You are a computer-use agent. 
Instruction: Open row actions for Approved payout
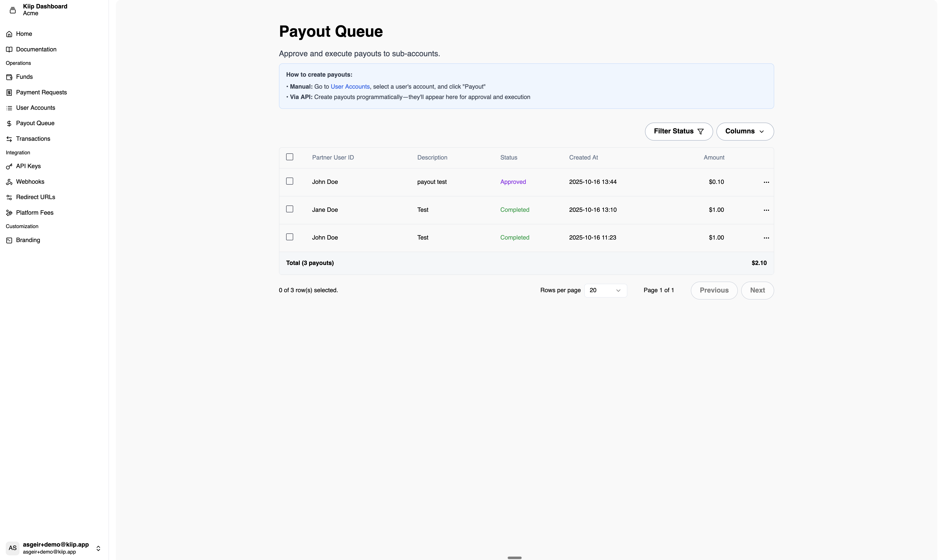[x=766, y=182]
